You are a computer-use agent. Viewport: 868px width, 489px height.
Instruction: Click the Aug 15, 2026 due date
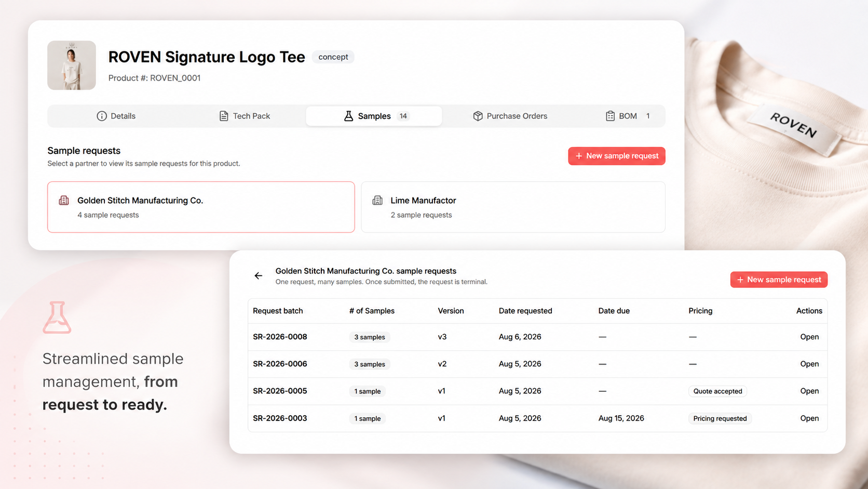[621, 418]
